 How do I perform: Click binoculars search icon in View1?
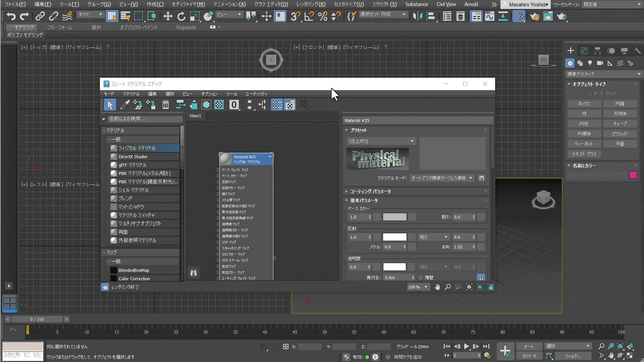[x=194, y=273]
